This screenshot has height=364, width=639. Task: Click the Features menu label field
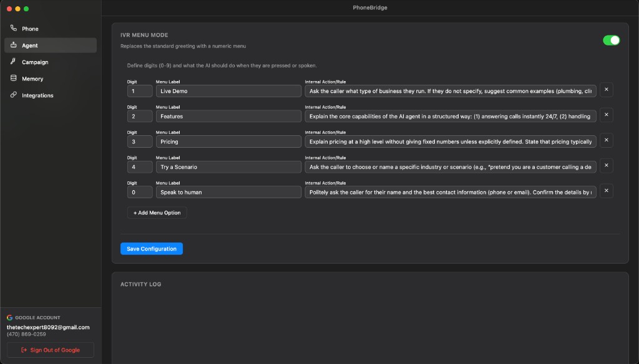pyautogui.click(x=228, y=117)
